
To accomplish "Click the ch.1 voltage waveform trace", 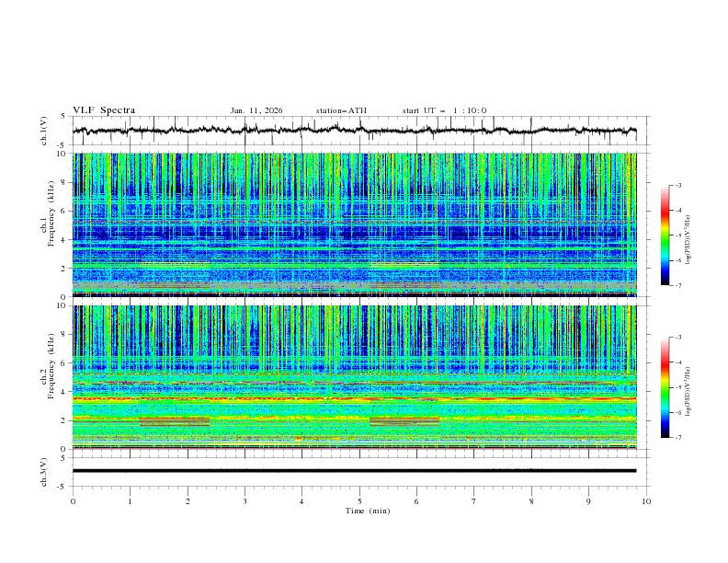I will 354,131.
